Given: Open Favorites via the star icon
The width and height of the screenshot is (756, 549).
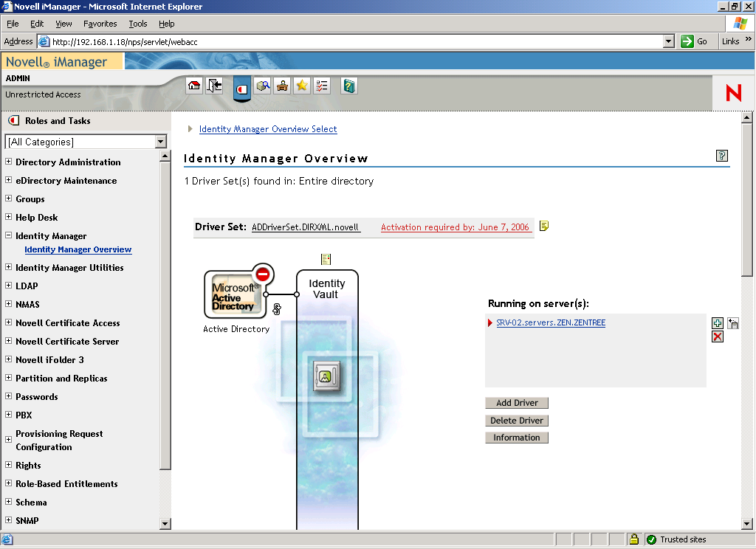Looking at the screenshot, I should pos(301,86).
